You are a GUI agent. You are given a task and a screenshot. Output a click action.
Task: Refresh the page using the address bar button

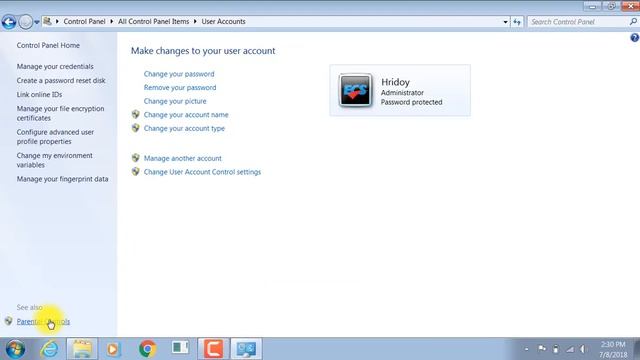pos(517,22)
